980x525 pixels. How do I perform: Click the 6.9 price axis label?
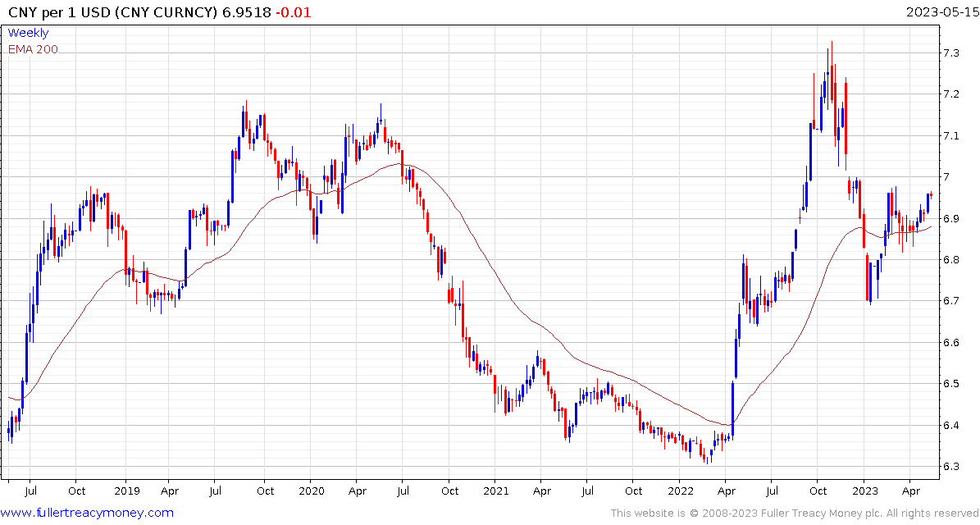[950, 219]
